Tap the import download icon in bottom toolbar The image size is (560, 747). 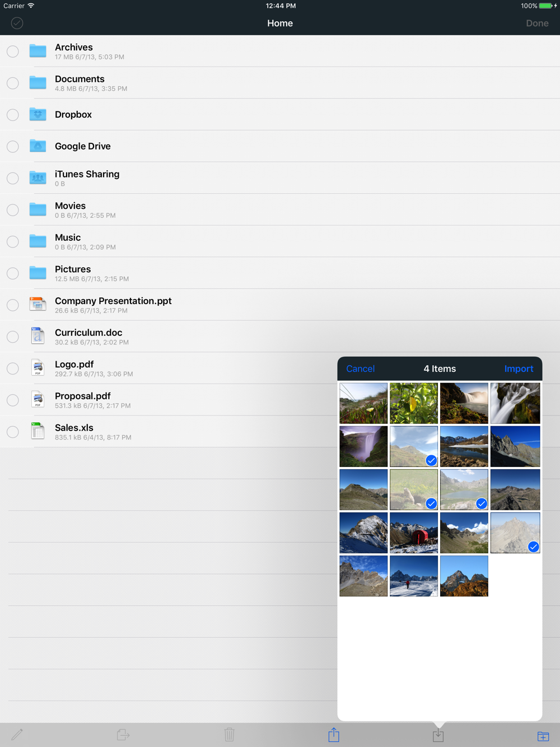438,735
